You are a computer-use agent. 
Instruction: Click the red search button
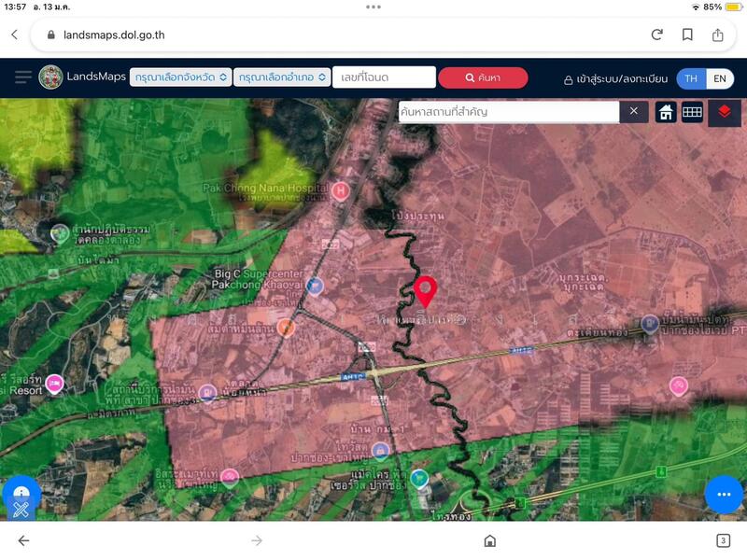coord(483,77)
